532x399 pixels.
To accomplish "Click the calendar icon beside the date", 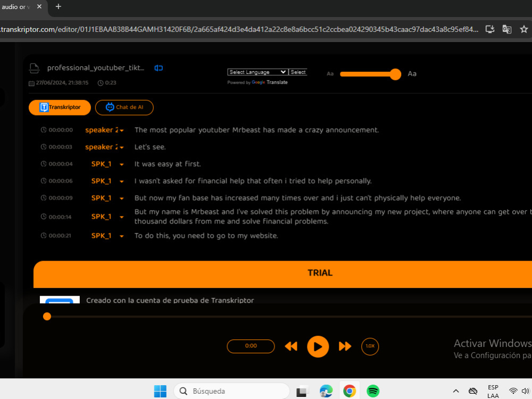I will pyautogui.click(x=31, y=83).
